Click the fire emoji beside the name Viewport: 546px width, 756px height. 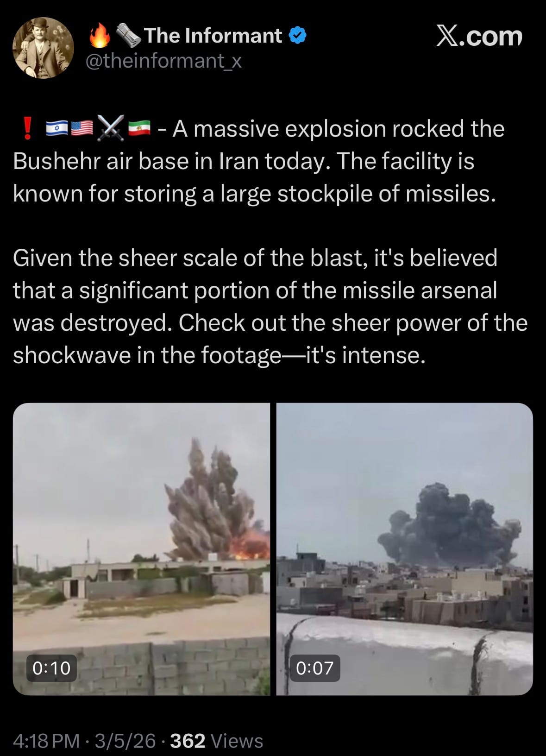pos(100,36)
